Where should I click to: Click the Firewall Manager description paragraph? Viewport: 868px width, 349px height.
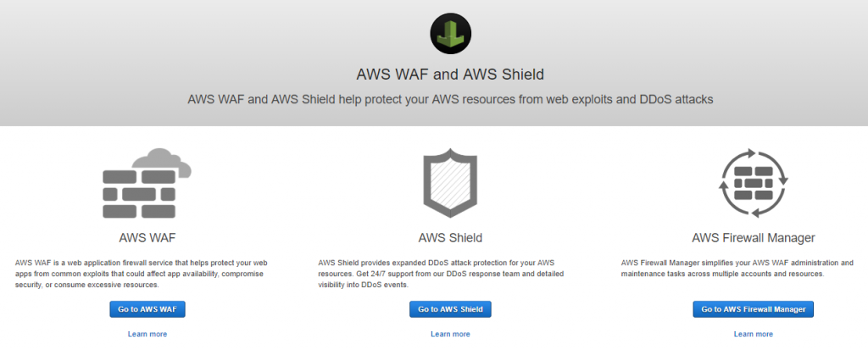pyautogui.click(x=736, y=269)
